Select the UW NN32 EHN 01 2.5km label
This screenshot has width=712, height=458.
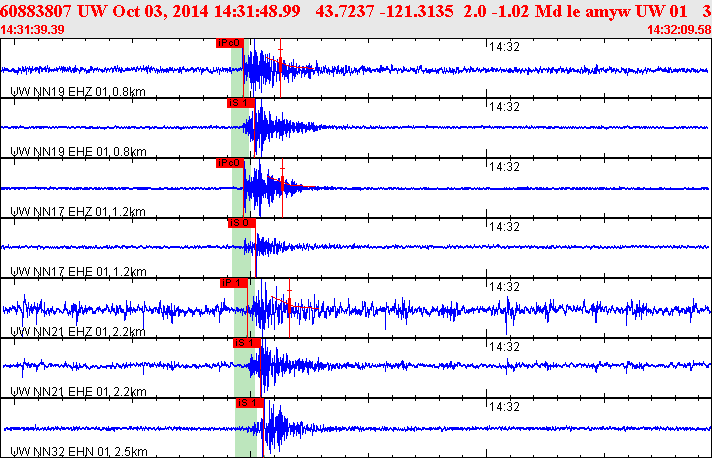[x=79, y=451]
